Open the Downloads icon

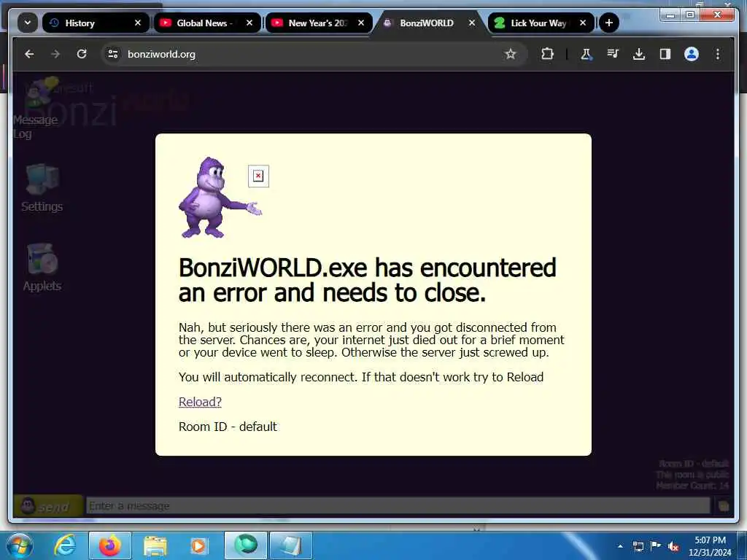coord(639,54)
